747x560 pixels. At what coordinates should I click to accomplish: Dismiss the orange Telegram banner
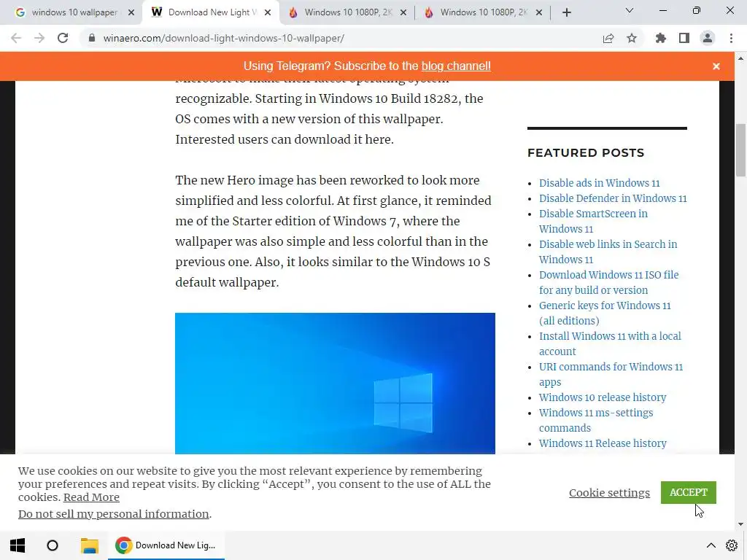716,66
